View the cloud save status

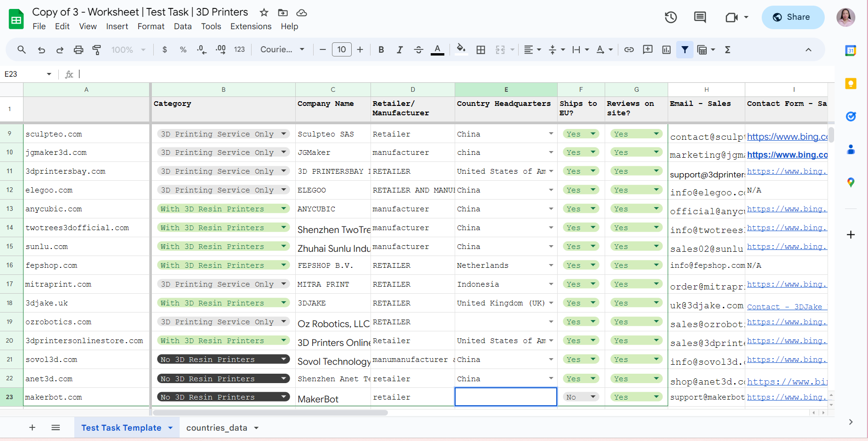302,13
